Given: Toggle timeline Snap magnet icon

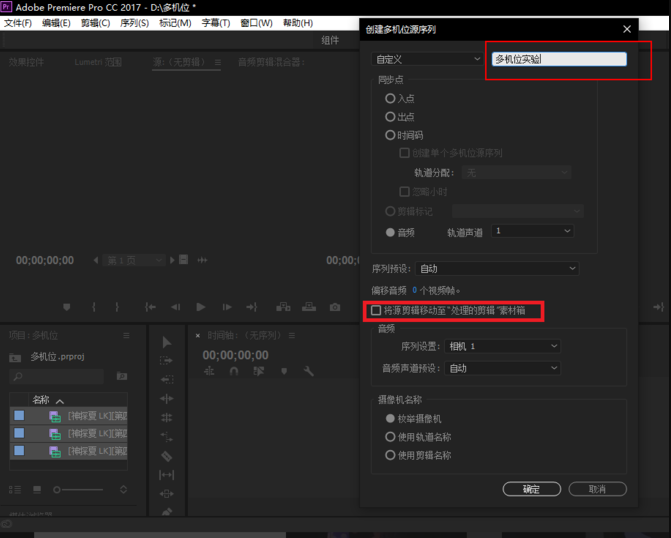Looking at the screenshot, I should click(x=234, y=371).
